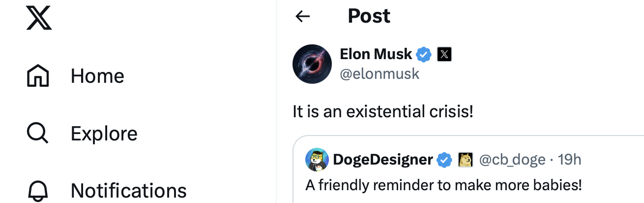Click DogeDesigner's blue verified checkmark

445,160
